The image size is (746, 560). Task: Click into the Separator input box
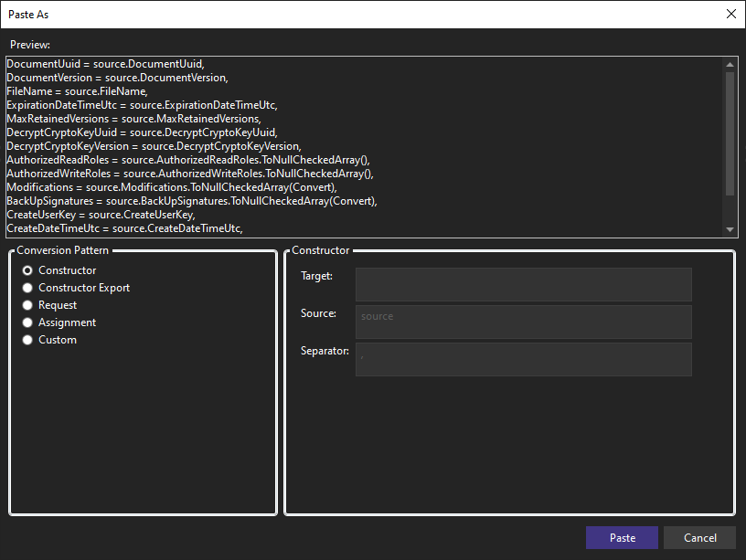(x=523, y=359)
